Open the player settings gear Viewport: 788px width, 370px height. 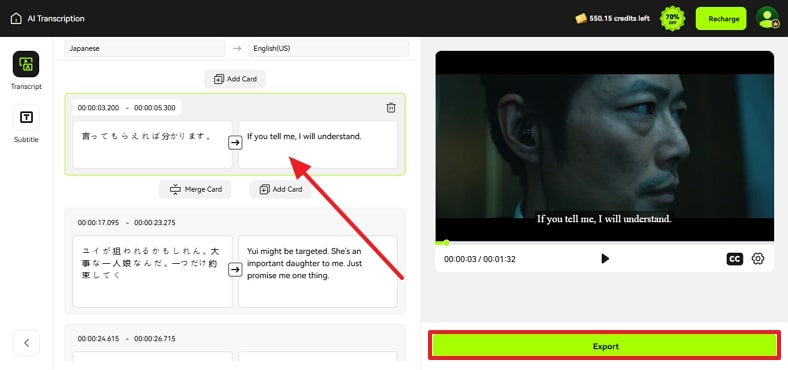[x=758, y=258]
